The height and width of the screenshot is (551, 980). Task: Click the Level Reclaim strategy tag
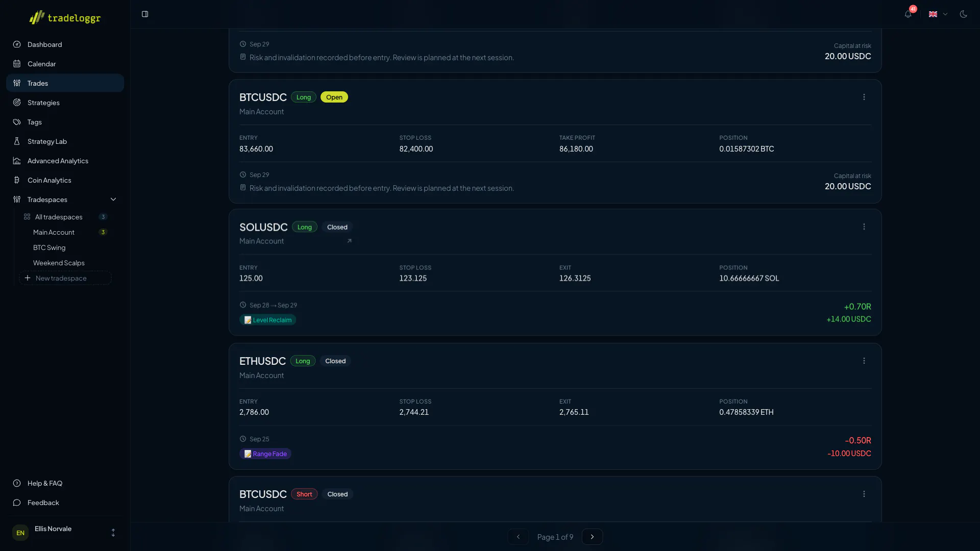pyautogui.click(x=267, y=320)
